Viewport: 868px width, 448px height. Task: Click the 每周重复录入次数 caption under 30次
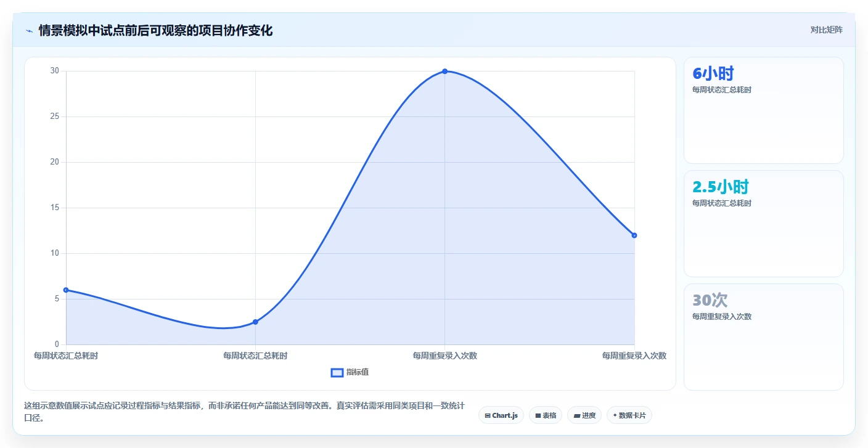pos(722,317)
